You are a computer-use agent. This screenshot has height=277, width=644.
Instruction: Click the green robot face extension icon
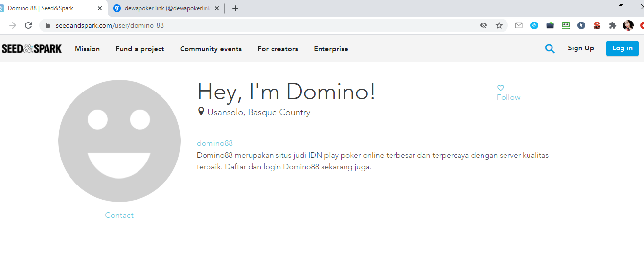click(566, 25)
